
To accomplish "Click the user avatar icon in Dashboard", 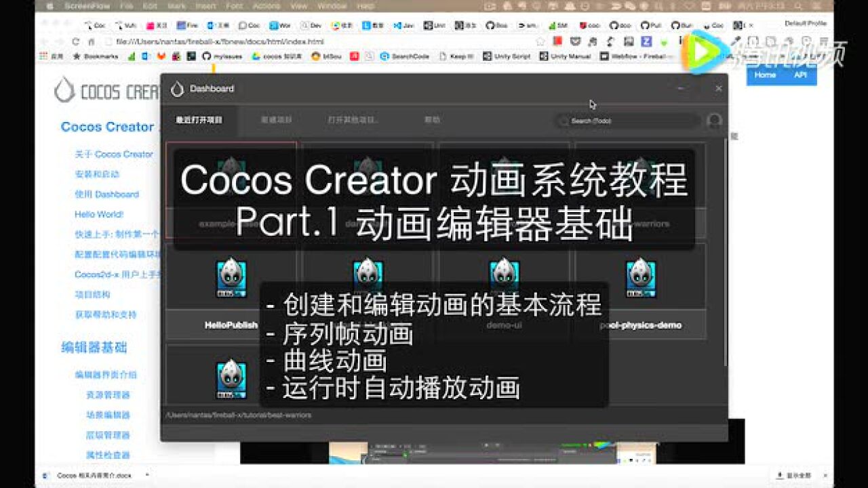I will 714,121.
